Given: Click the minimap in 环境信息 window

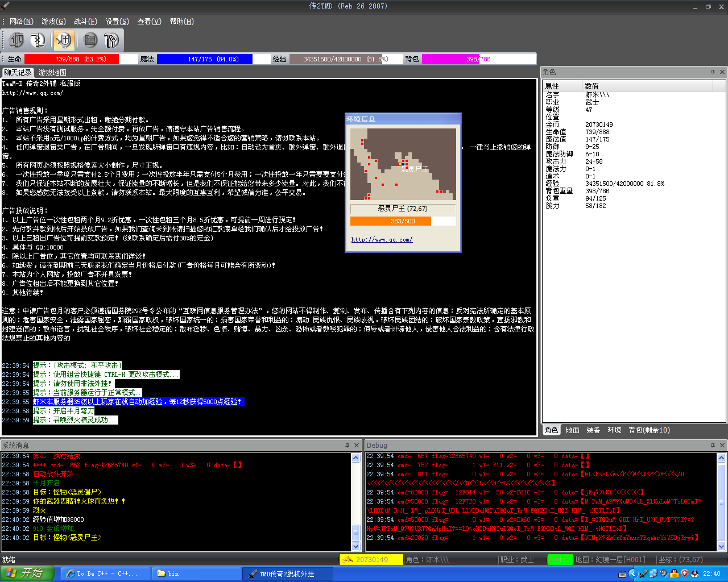Looking at the screenshot, I should click(x=403, y=164).
